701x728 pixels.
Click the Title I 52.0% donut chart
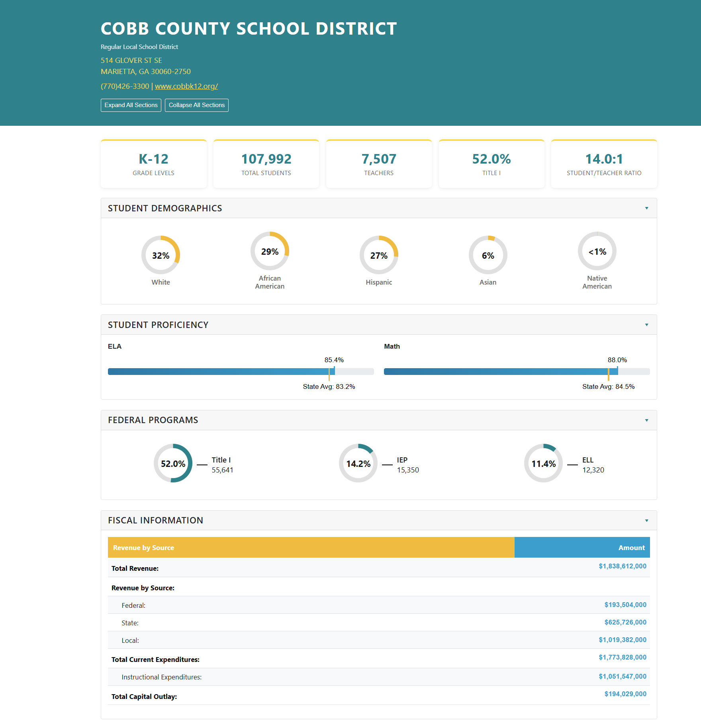(x=173, y=463)
